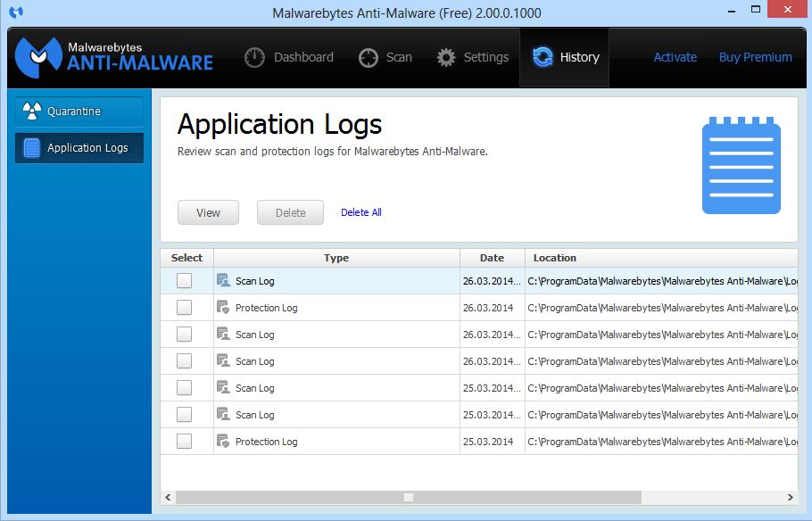
Task: Check the box for the fourth row Scan Log
Action: [184, 361]
